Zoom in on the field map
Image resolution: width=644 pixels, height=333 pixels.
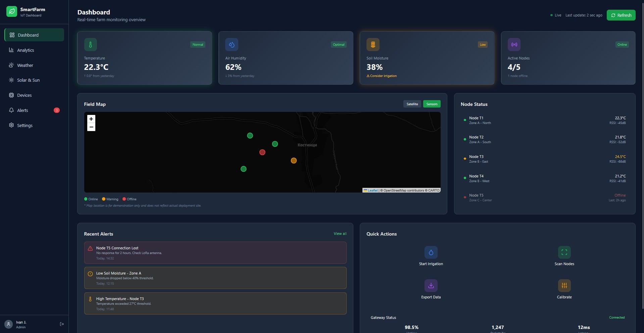[x=91, y=119]
